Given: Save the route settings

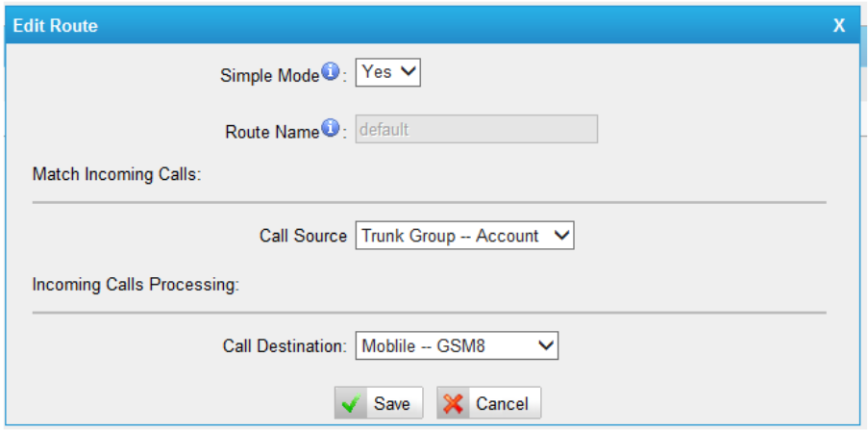Looking at the screenshot, I should [378, 403].
